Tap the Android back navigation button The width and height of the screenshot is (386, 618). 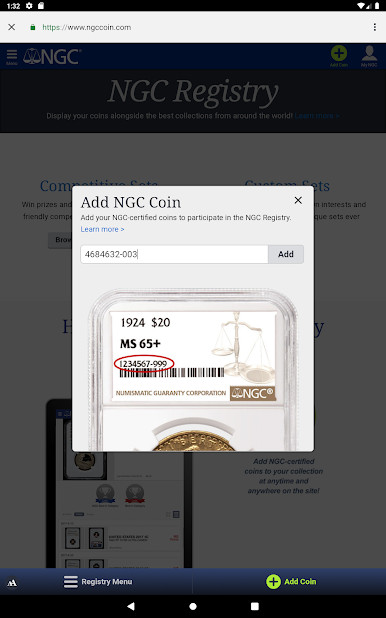tap(131, 606)
